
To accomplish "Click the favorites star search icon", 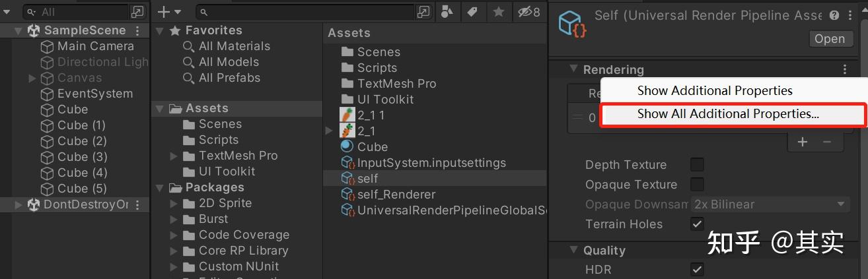I will 499,12.
